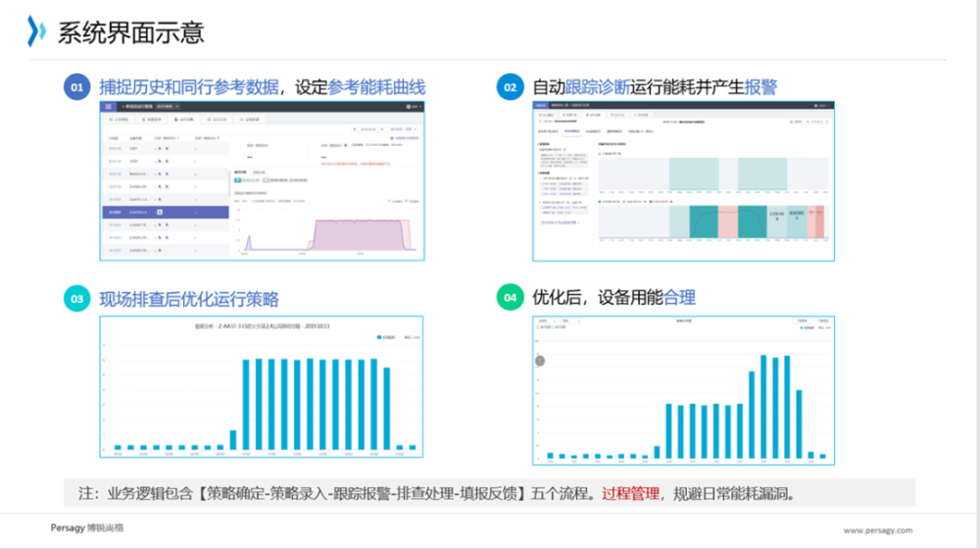Click the blue word 报警 in heading 02
The height and width of the screenshot is (549, 980).
[x=760, y=87]
